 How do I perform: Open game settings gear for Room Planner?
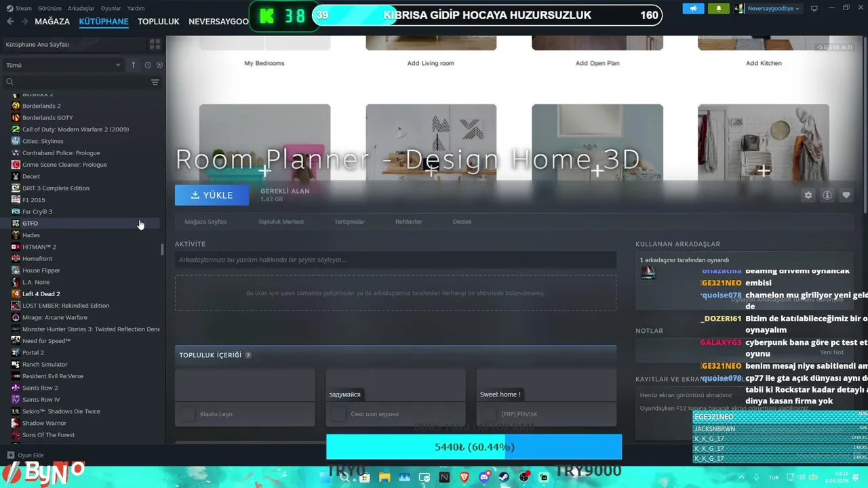(x=808, y=195)
